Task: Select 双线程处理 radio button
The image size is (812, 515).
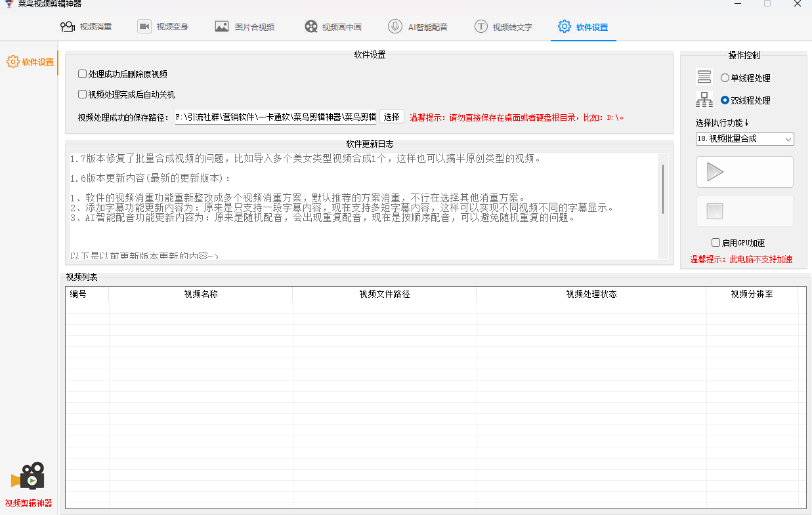Action: pos(725,100)
